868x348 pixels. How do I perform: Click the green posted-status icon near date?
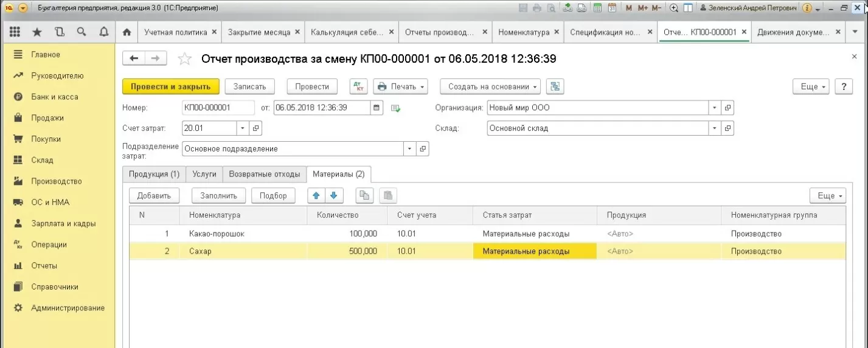(x=396, y=108)
